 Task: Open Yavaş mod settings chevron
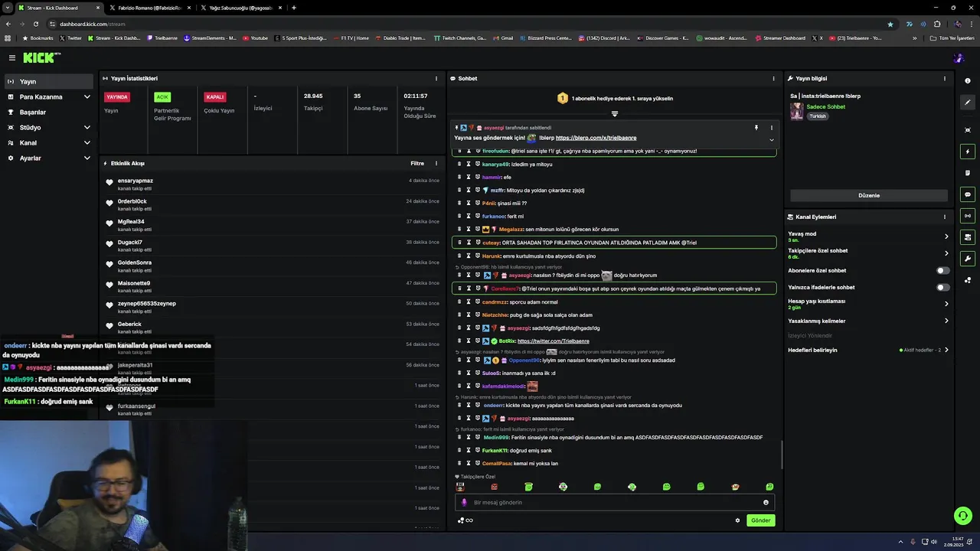coord(946,236)
